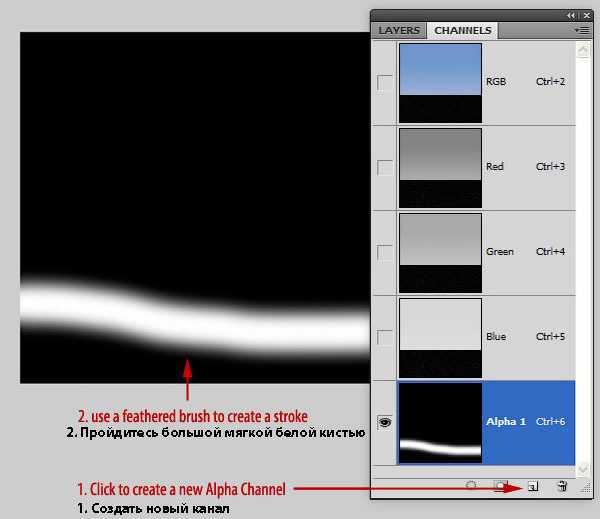
Task: Click the Ctrl+5 shortcut label
Action: pyautogui.click(x=550, y=336)
